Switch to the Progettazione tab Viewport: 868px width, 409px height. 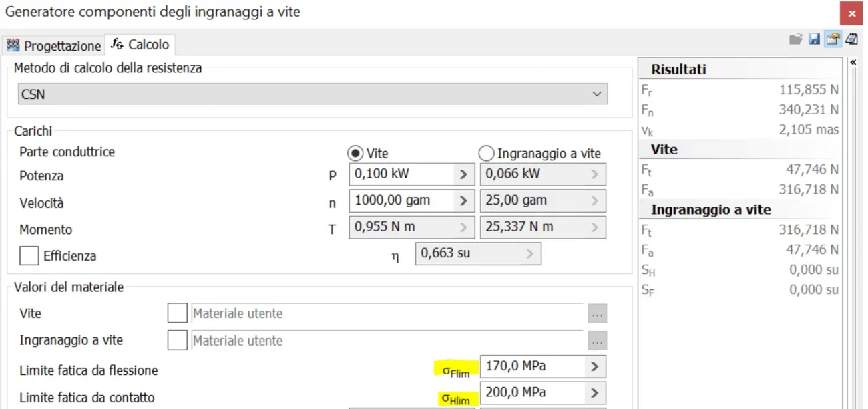(53, 45)
